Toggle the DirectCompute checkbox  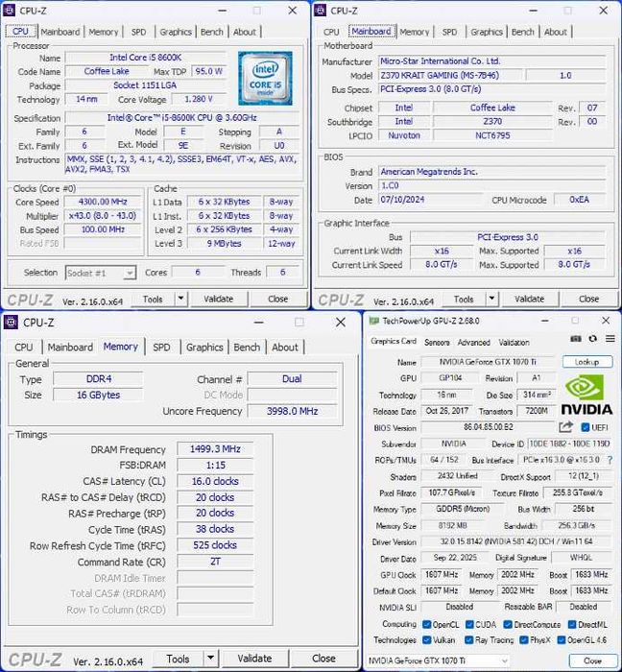(x=508, y=624)
